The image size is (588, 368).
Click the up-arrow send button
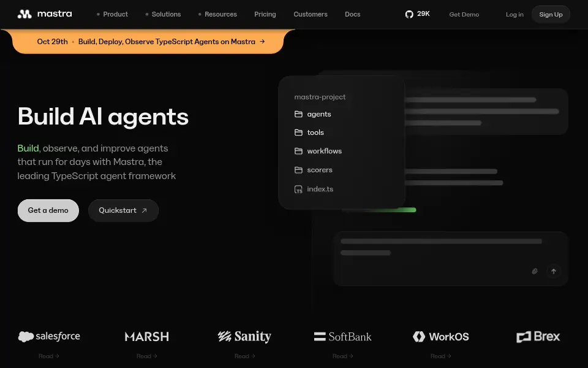pyautogui.click(x=554, y=271)
